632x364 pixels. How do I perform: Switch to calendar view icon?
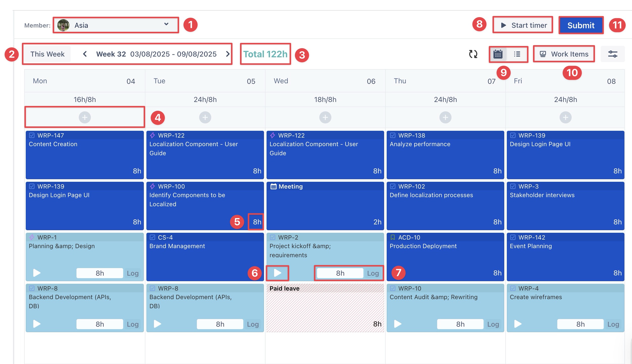(498, 54)
